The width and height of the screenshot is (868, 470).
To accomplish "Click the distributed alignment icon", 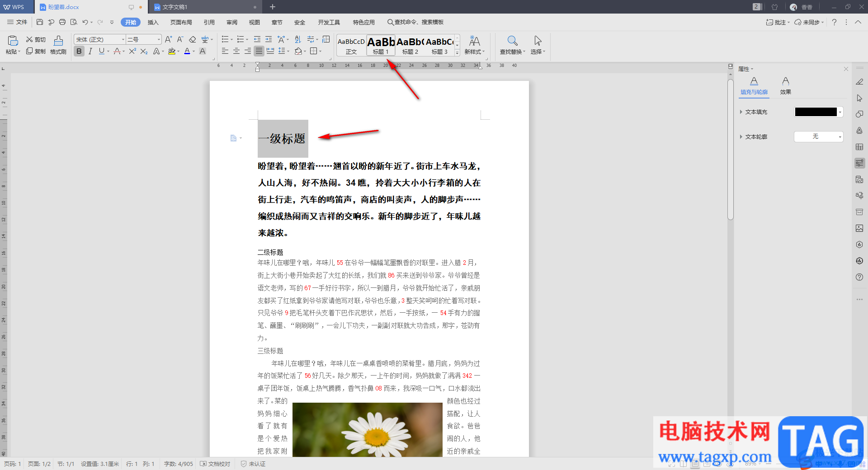I will coord(270,52).
